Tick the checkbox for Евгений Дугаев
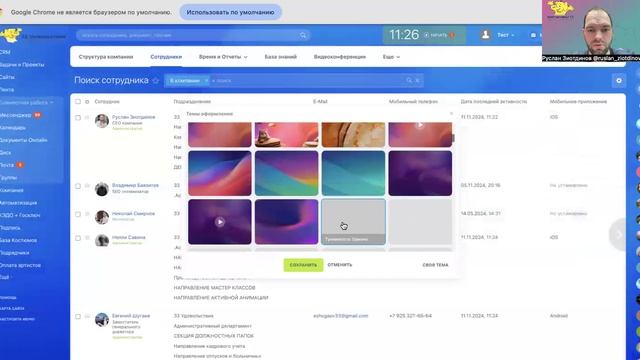 click(x=78, y=316)
